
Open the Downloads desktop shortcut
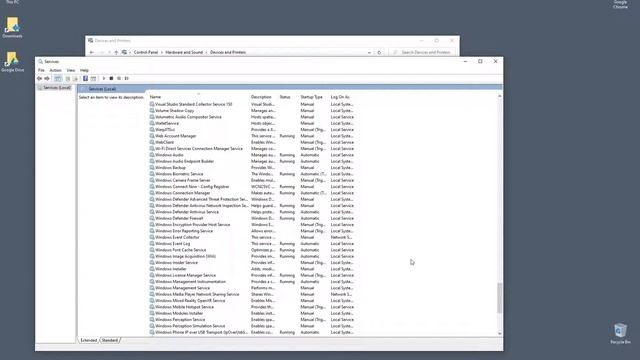click(12, 27)
